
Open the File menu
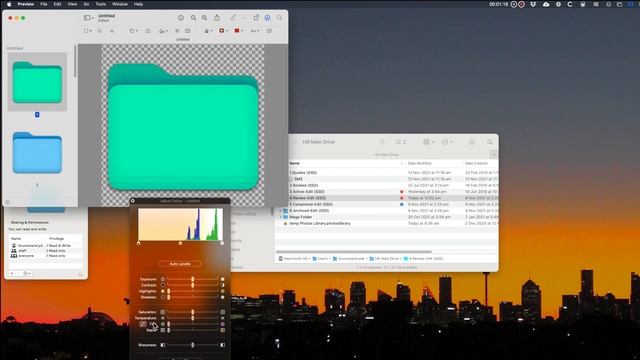coord(44,4)
